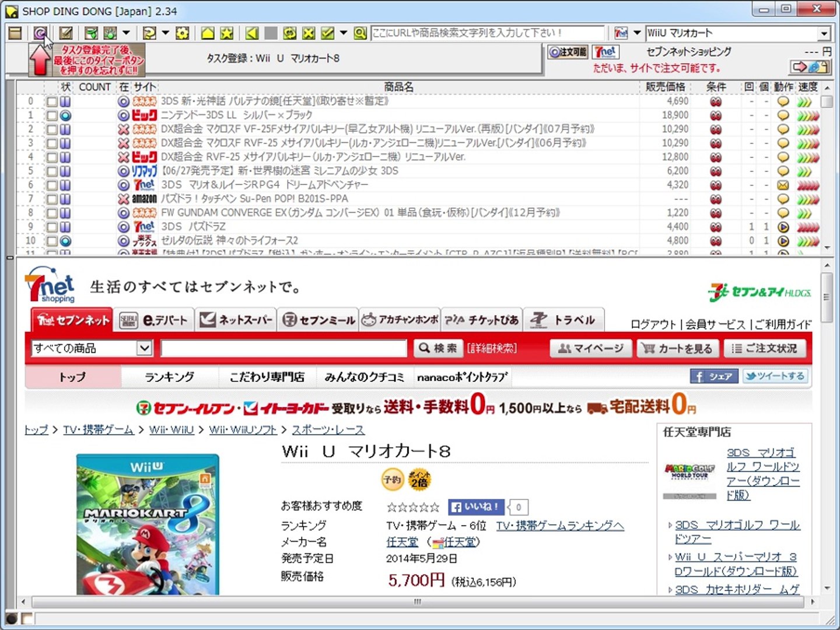Tick checkbox for FW GUNDAM CONVERGE row
840x630 pixels.
pyautogui.click(x=52, y=213)
